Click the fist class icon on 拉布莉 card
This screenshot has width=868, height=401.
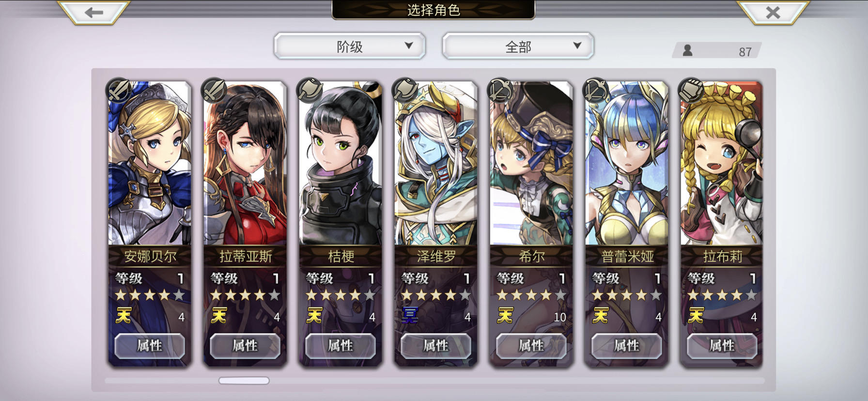tap(691, 90)
